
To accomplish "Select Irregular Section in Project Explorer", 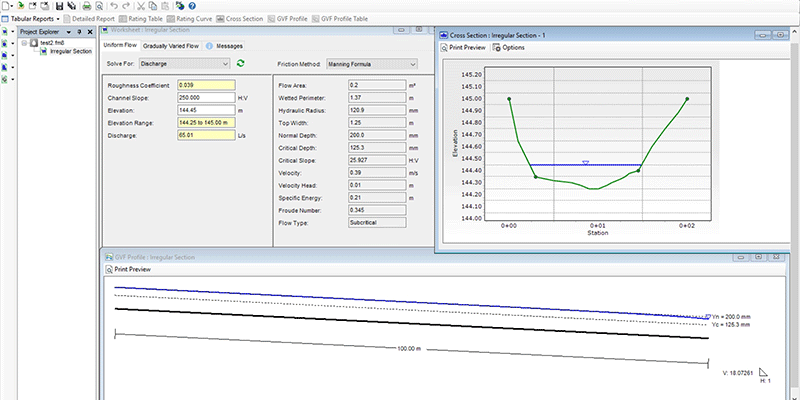I will 71,51.
